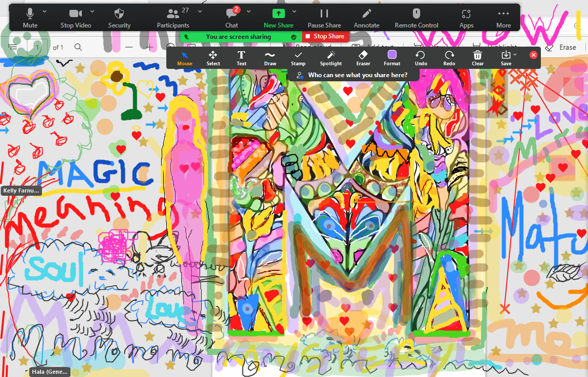Pick the Eraser annotation tool
Image resolution: width=588 pixels, height=377 pixels.
363,58
